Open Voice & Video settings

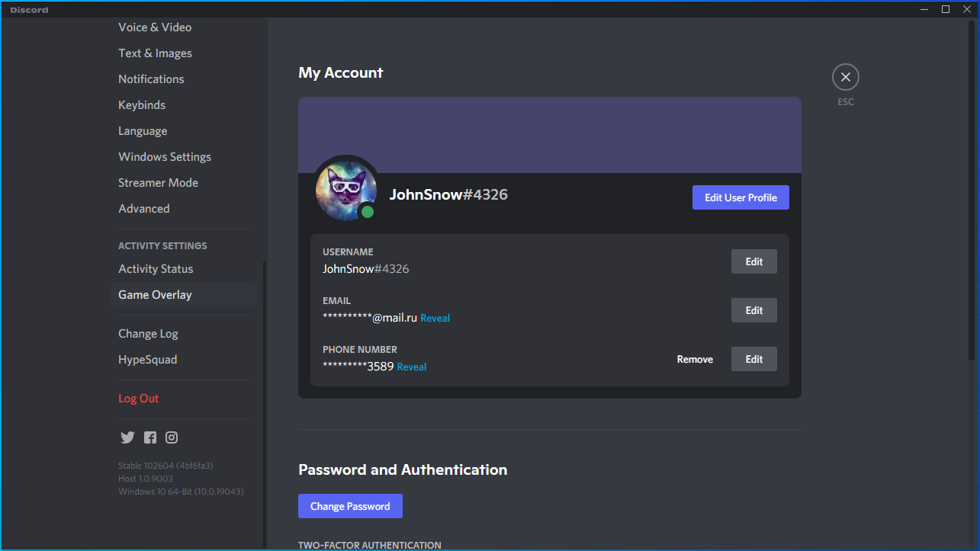(155, 27)
